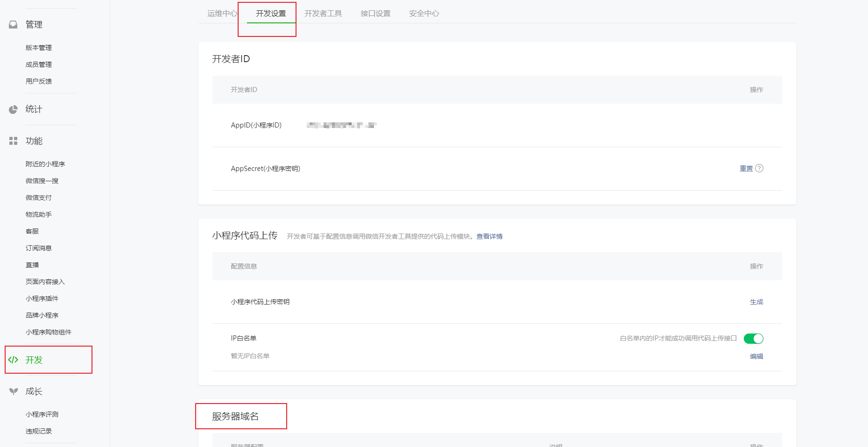Go to the 安全中心 tab
The width and height of the screenshot is (868, 447).
[x=424, y=14]
